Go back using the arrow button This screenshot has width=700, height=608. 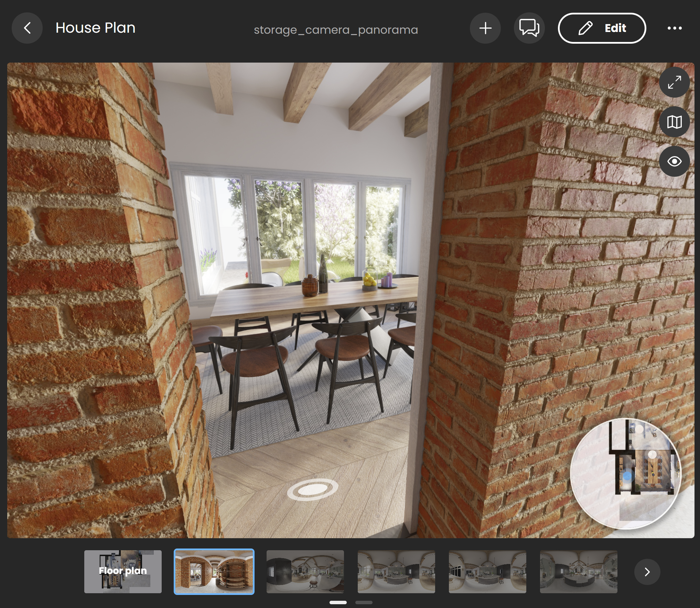pyautogui.click(x=27, y=28)
